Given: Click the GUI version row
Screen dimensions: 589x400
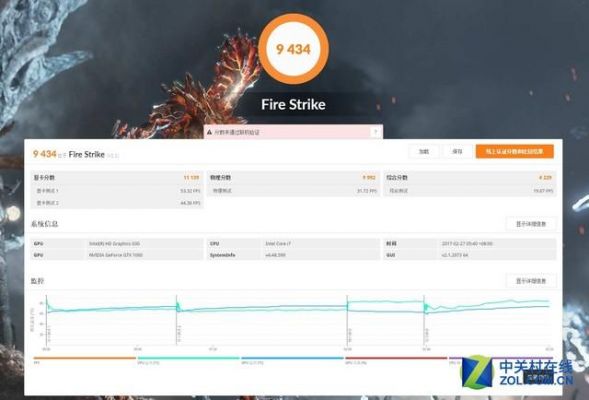Looking at the screenshot, I should pos(470,255).
